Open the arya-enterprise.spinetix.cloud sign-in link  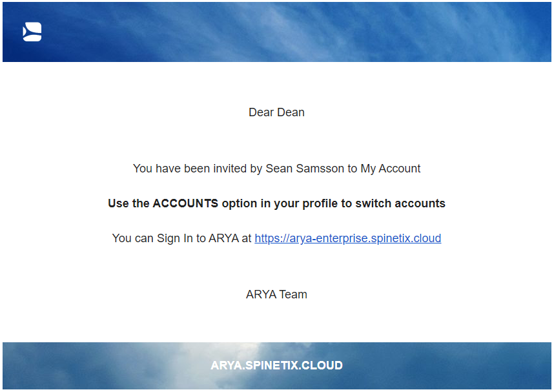coord(347,238)
